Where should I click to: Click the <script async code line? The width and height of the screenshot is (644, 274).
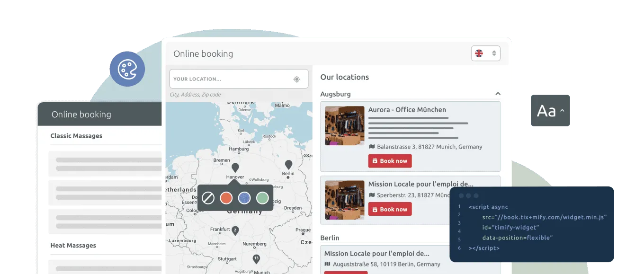tap(488, 207)
